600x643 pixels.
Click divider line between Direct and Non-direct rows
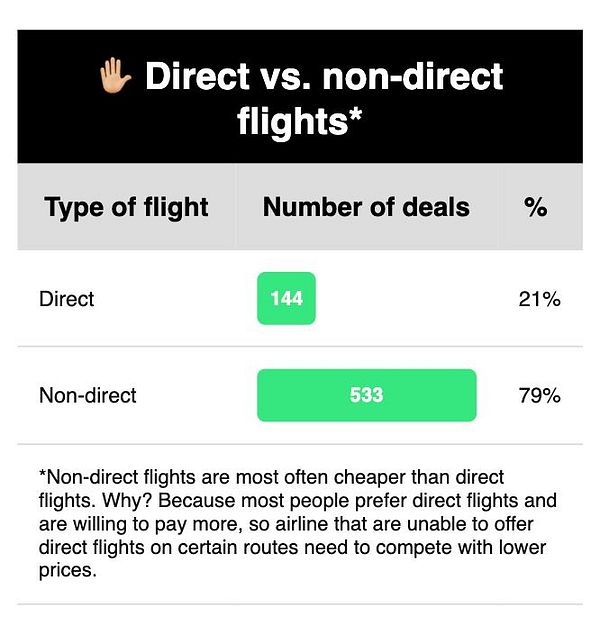tap(299, 347)
